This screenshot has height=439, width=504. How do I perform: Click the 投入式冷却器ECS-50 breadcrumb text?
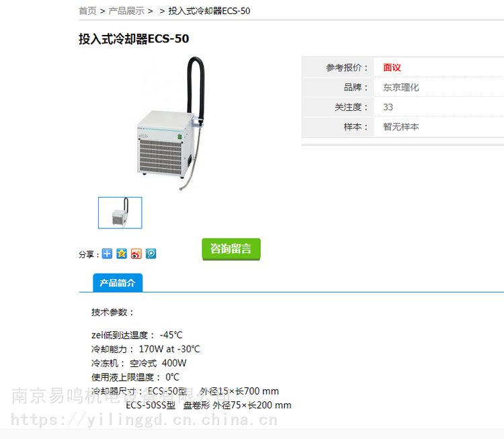coord(209,11)
